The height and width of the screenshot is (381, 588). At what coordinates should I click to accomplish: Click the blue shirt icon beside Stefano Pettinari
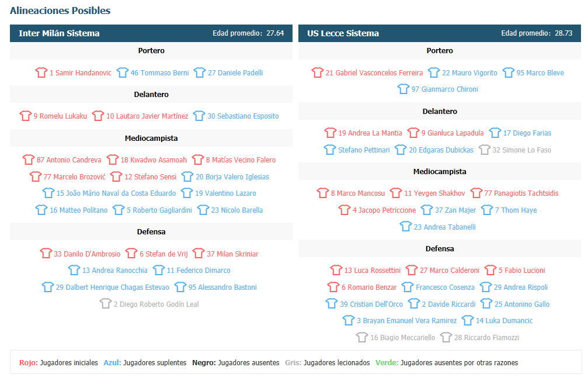coord(330,150)
